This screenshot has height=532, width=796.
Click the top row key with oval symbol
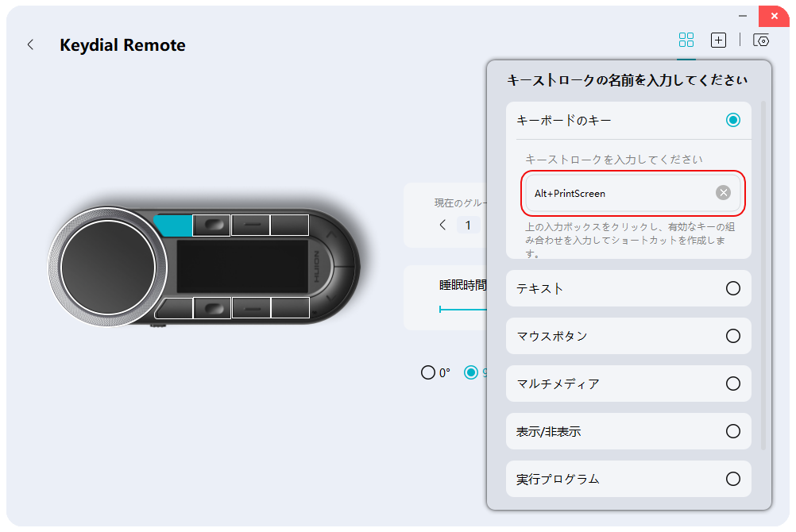click(x=211, y=225)
